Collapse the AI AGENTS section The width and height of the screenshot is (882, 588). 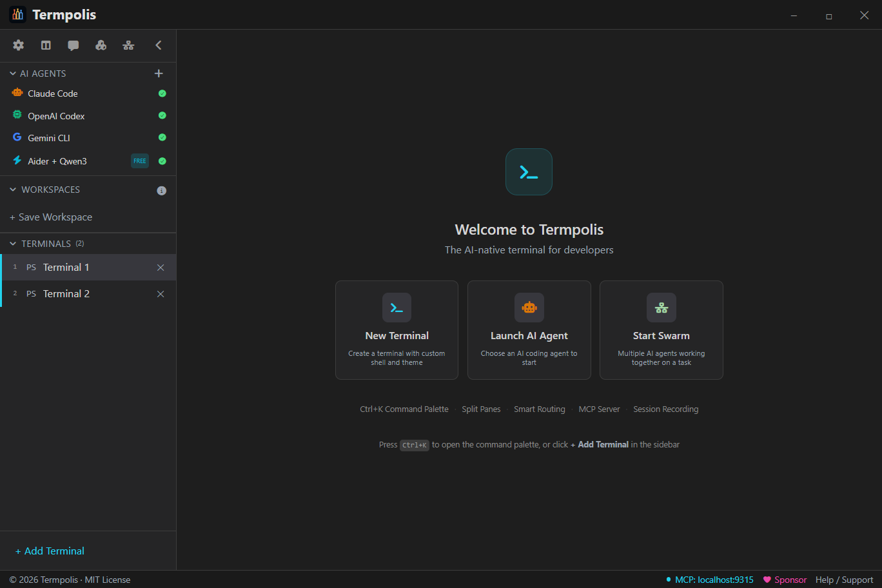coord(12,73)
